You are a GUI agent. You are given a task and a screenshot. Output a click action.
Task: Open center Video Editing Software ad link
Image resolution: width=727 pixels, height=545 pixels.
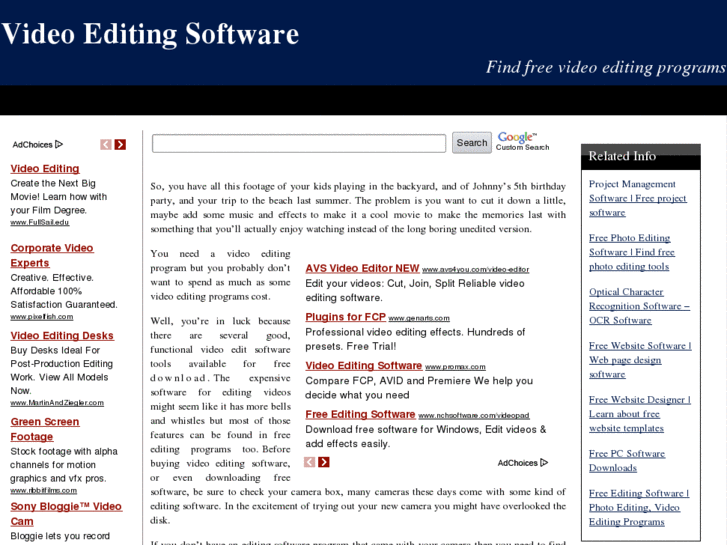[364, 365]
